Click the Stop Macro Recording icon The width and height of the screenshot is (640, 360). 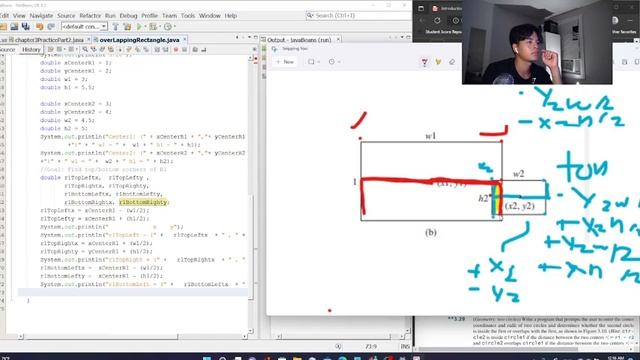[184, 49]
